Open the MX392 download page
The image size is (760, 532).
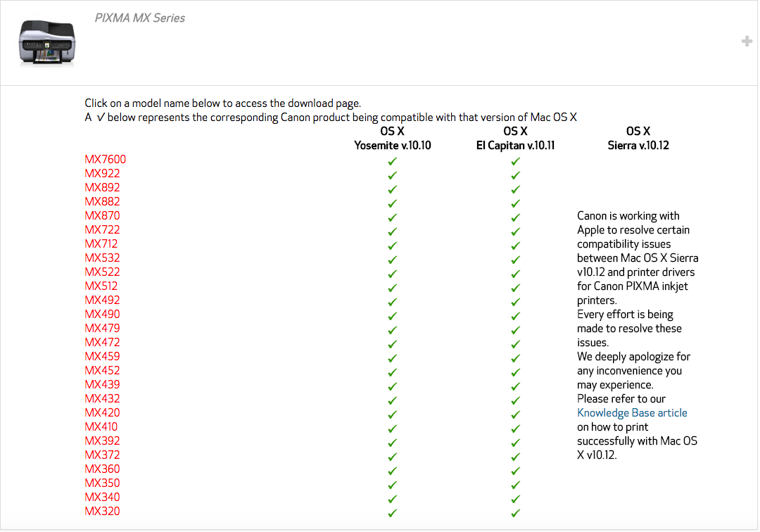(101, 441)
